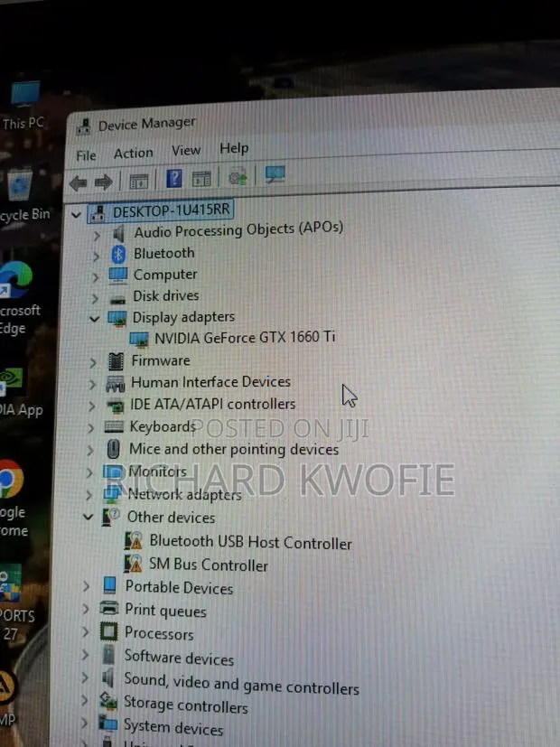Click the Human Interface Devices icon
Screen dimensions: 560x747
click(x=115, y=384)
